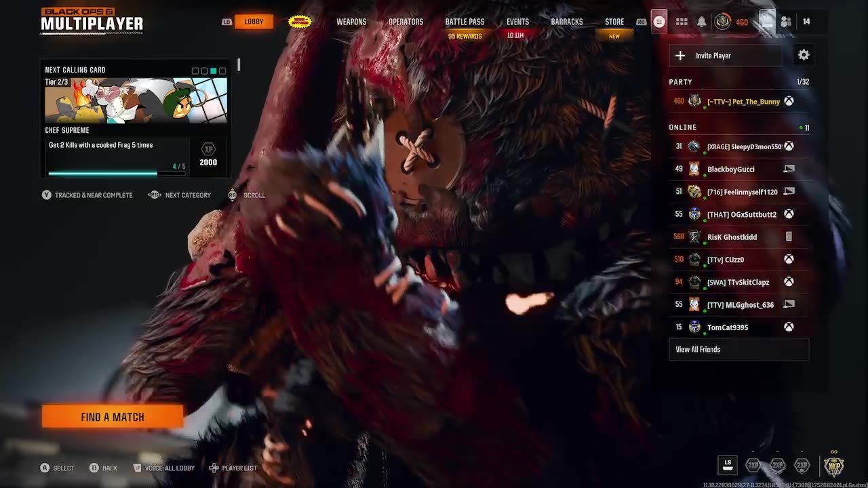Open the Chef Supreme calling card thumbnail
The height and width of the screenshot is (488, 868).
pyautogui.click(x=136, y=100)
